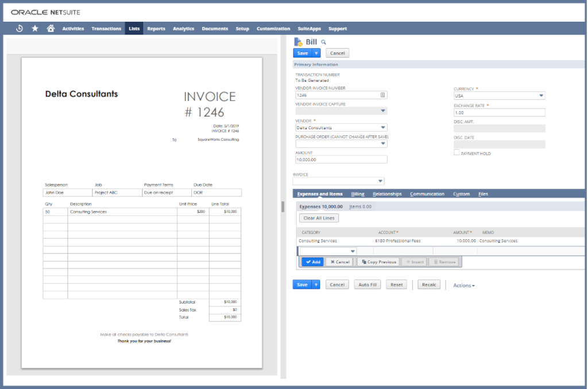Open the recent records clock icon

(20, 29)
